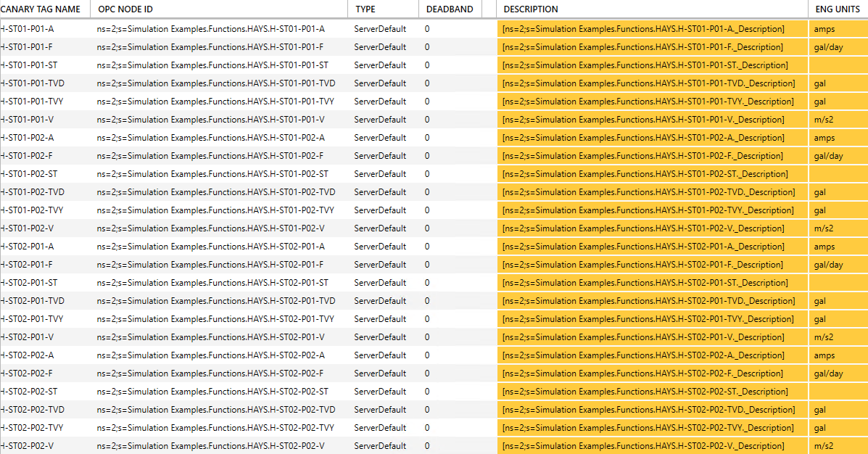Screen dimensions: 868x454
Task: Click the deadband value in H-ST02-P01-A row
Action: click(x=427, y=247)
